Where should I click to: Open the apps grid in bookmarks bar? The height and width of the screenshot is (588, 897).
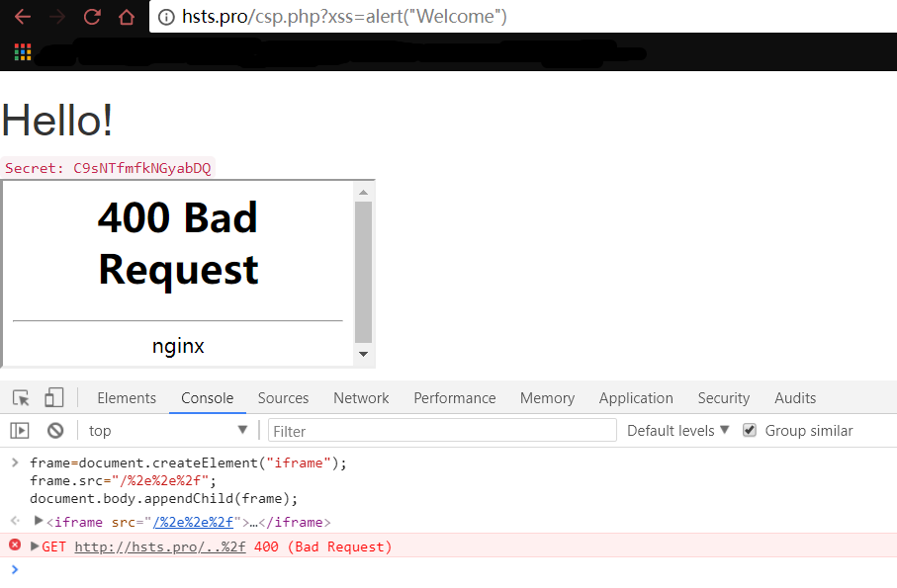(x=23, y=52)
